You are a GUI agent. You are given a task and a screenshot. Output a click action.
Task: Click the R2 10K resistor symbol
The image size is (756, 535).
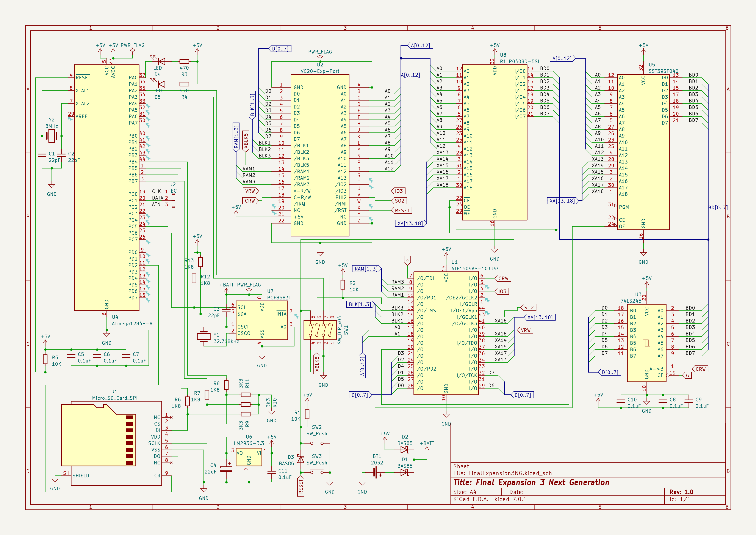[343, 285]
